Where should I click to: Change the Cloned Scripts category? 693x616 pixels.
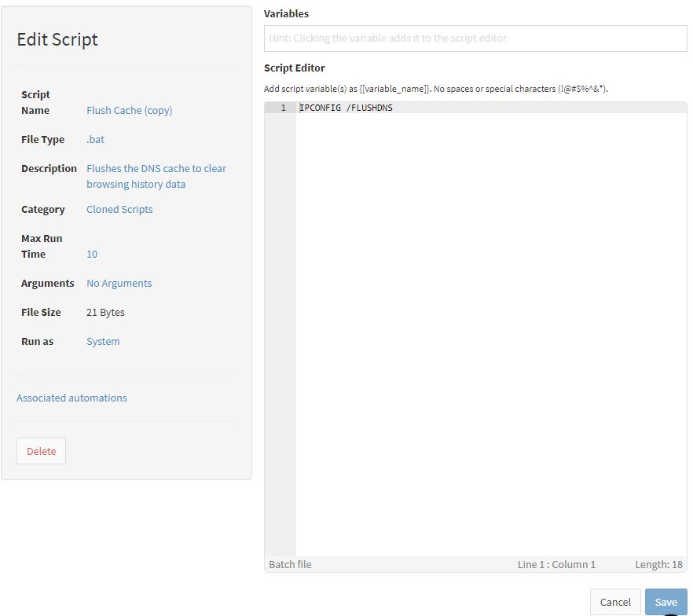click(x=119, y=210)
